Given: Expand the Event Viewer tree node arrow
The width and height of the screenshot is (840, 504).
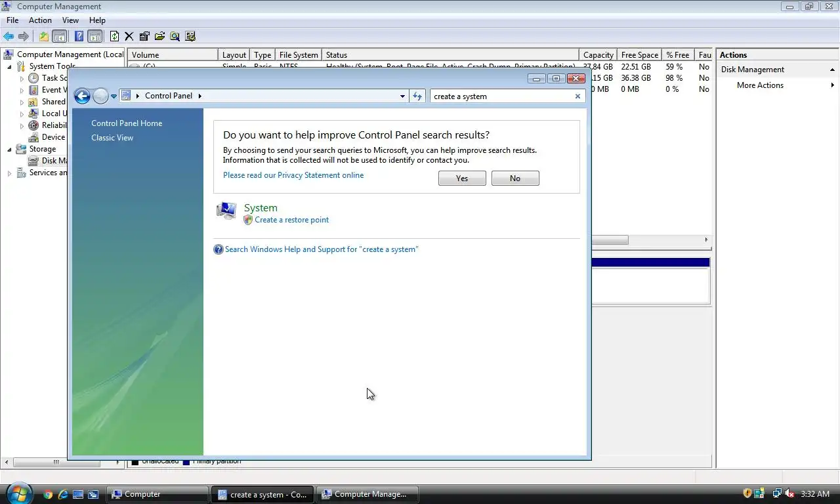Looking at the screenshot, I should [x=22, y=90].
